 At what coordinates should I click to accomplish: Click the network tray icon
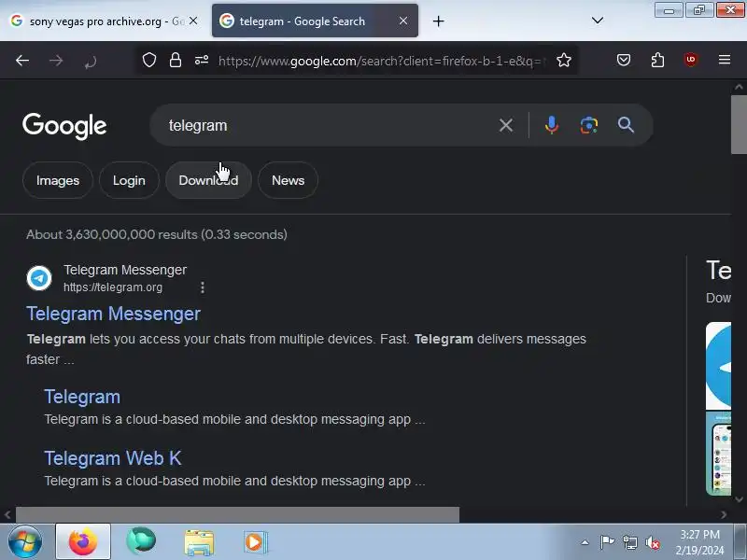tap(629, 542)
